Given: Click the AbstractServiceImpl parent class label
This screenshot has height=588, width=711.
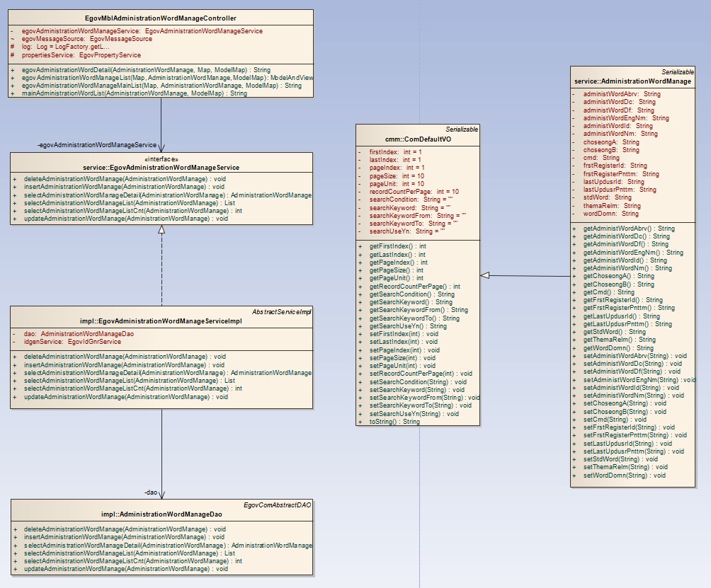Looking at the screenshot, I should click(x=281, y=311).
